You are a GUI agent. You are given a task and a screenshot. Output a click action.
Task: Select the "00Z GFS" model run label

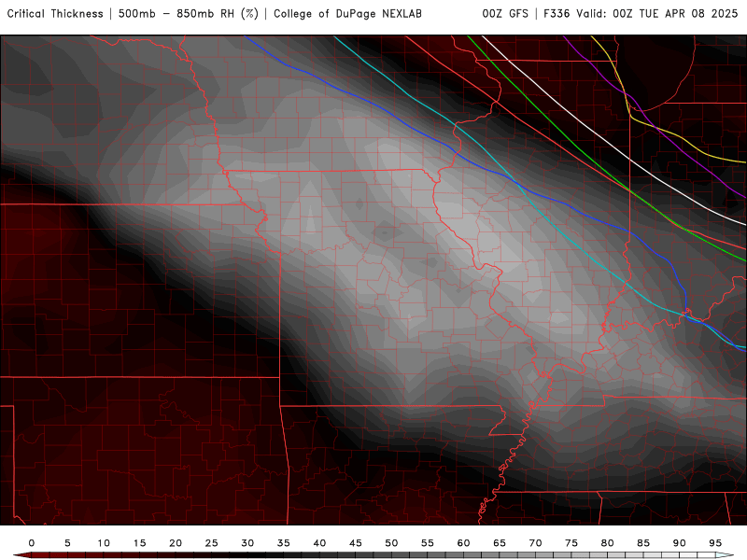point(505,14)
